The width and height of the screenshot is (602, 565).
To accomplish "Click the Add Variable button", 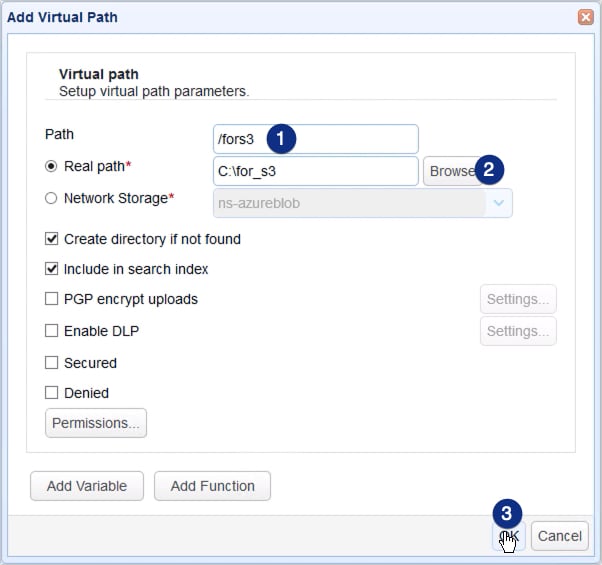I will (87, 486).
